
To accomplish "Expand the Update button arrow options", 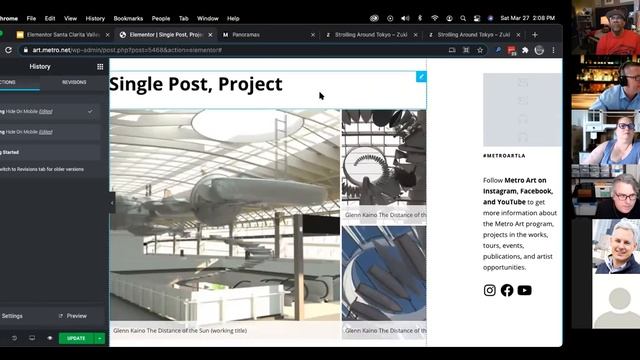I will click(100, 338).
